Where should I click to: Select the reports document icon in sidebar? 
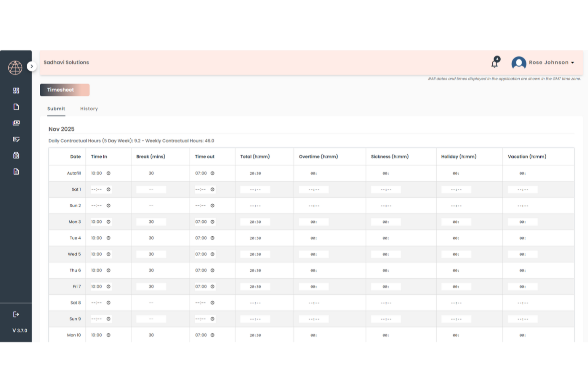pos(16,171)
